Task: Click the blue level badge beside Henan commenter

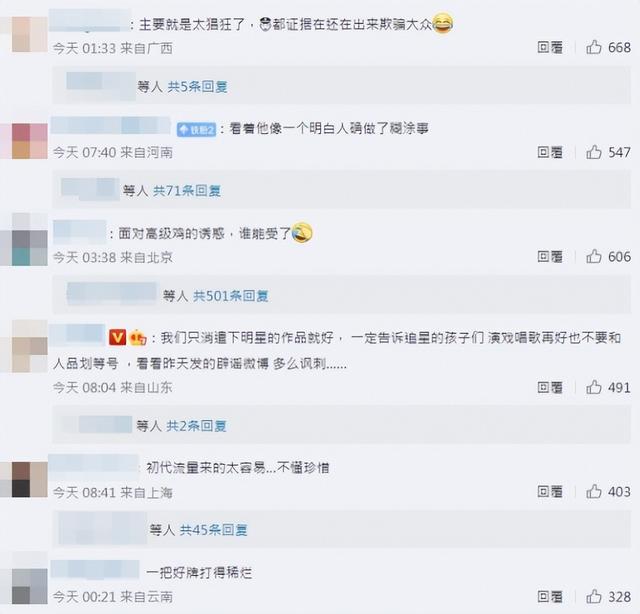Action: click(x=196, y=130)
